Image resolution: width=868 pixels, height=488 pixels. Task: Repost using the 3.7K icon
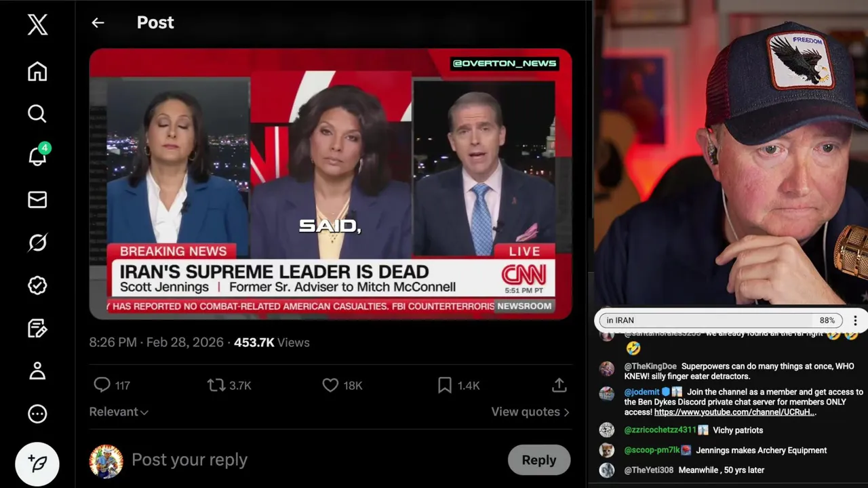(229, 385)
